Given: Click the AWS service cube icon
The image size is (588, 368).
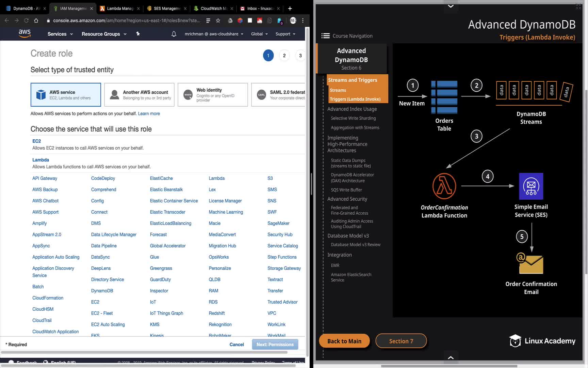Looking at the screenshot, I should pos(41,95).
